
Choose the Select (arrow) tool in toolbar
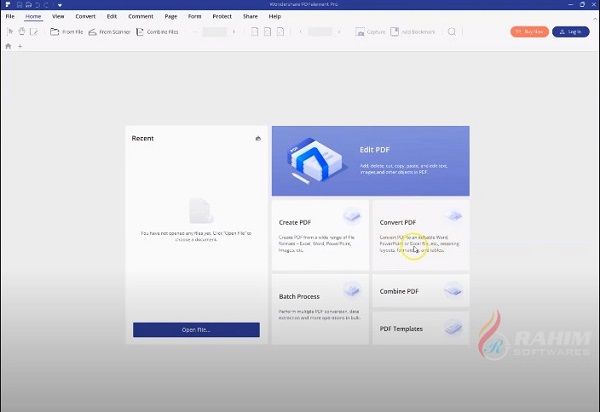coord(10,32)
